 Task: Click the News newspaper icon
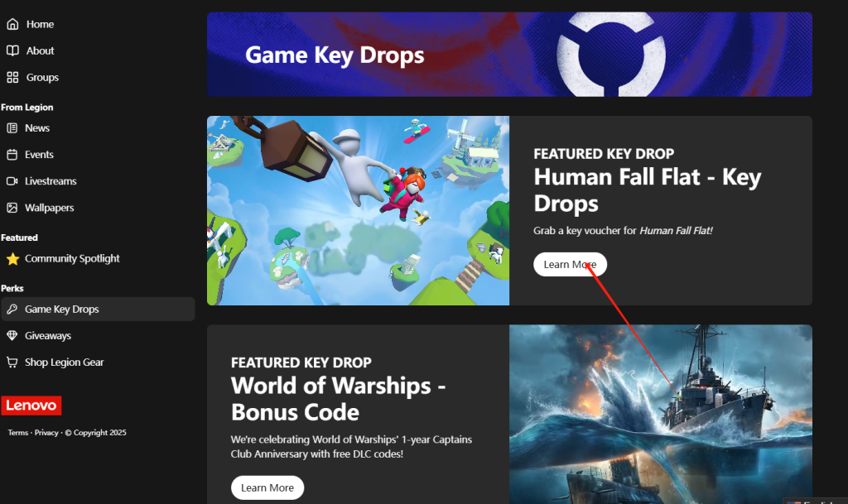coord(12,128)
